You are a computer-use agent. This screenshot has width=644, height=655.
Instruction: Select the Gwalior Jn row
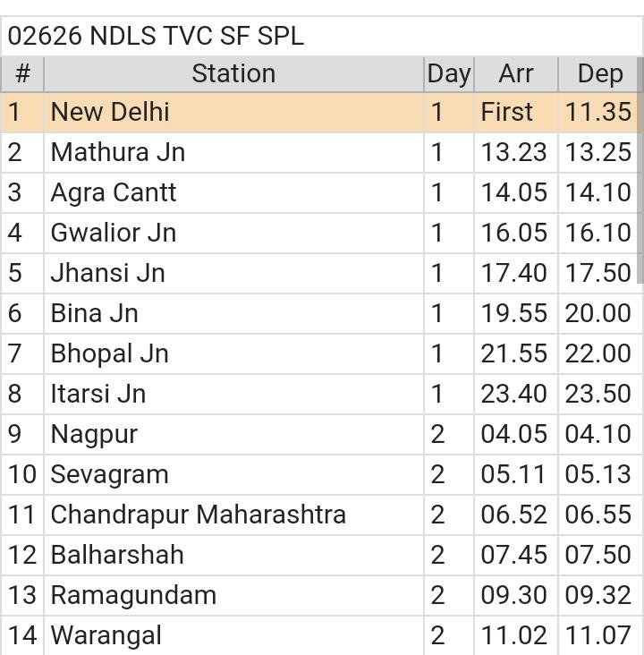pos(114,233)
